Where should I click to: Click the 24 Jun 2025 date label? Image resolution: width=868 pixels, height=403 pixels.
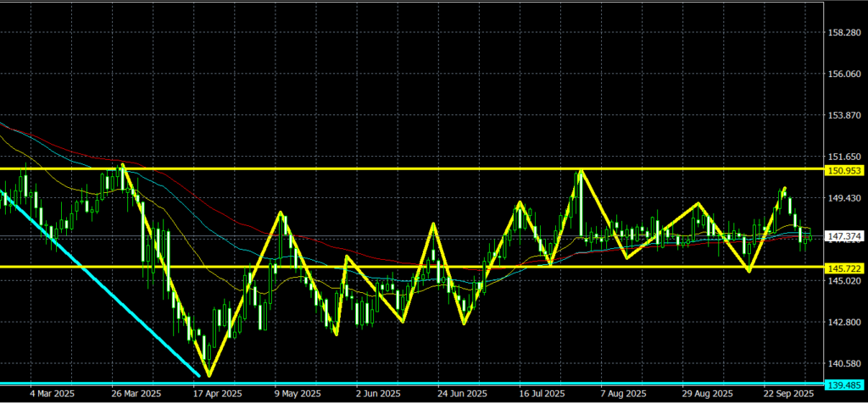459,395
